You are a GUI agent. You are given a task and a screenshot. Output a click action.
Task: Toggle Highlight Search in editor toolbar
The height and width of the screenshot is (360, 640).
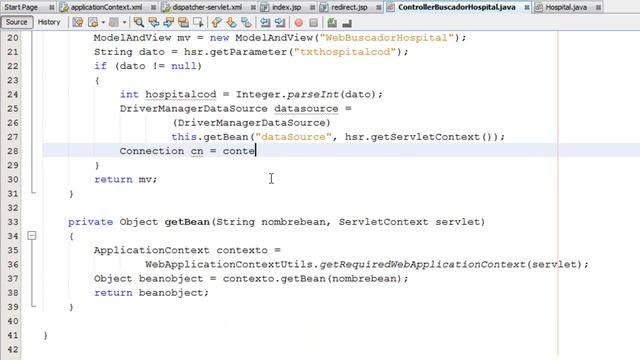tap(183, 22)
